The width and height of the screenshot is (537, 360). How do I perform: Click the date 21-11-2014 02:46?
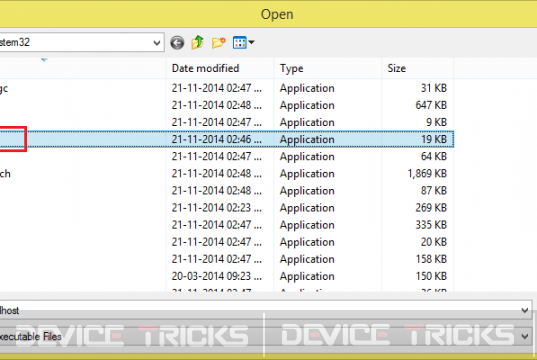[216, 139]
